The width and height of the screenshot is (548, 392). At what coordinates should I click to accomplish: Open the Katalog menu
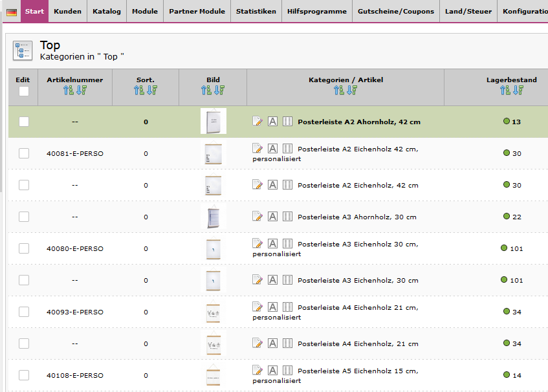pyautogui.click(x=106, y=11)
